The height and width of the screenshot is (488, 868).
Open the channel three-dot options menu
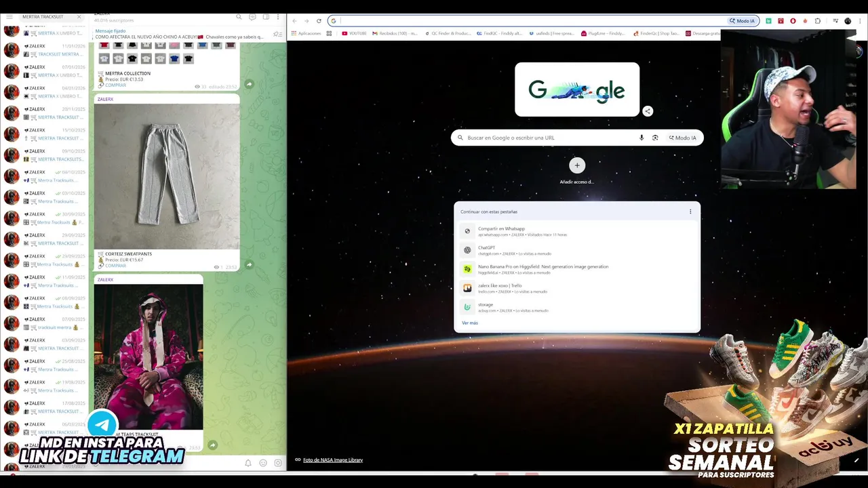click(x=277, y=16)
